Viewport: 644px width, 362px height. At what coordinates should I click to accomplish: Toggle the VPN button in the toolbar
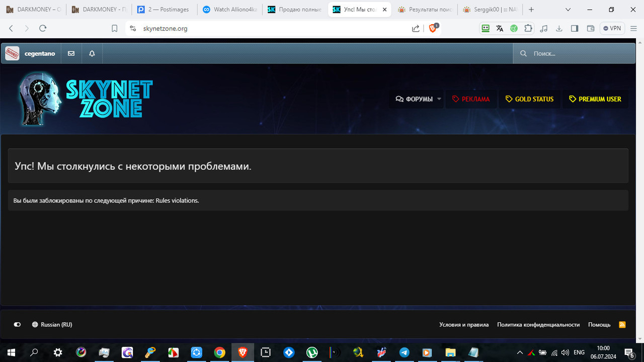(x=612, y=29)
